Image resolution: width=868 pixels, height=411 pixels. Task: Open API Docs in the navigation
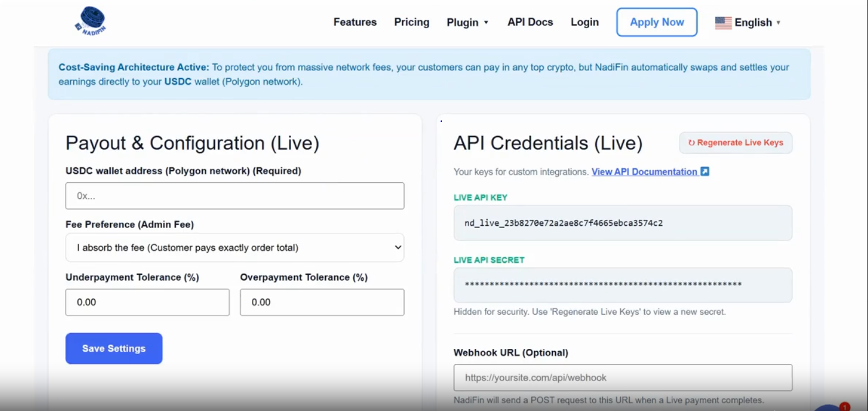[x=530, y=22]
